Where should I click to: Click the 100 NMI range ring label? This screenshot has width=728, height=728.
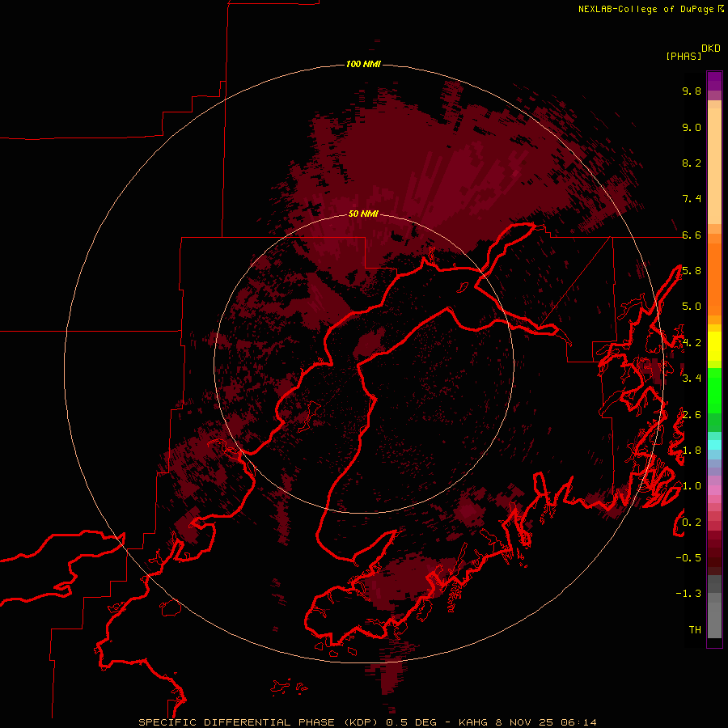pos(363,64)
